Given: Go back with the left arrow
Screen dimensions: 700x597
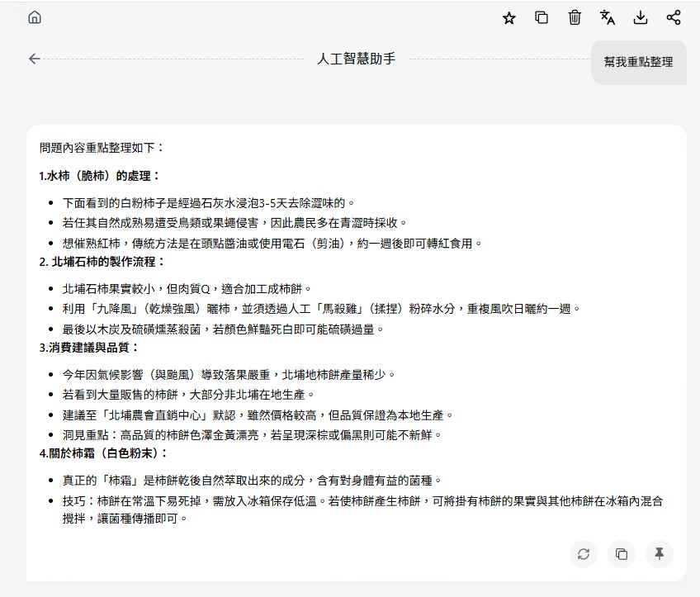Looking at the screenshot, I should click(35, 59).
